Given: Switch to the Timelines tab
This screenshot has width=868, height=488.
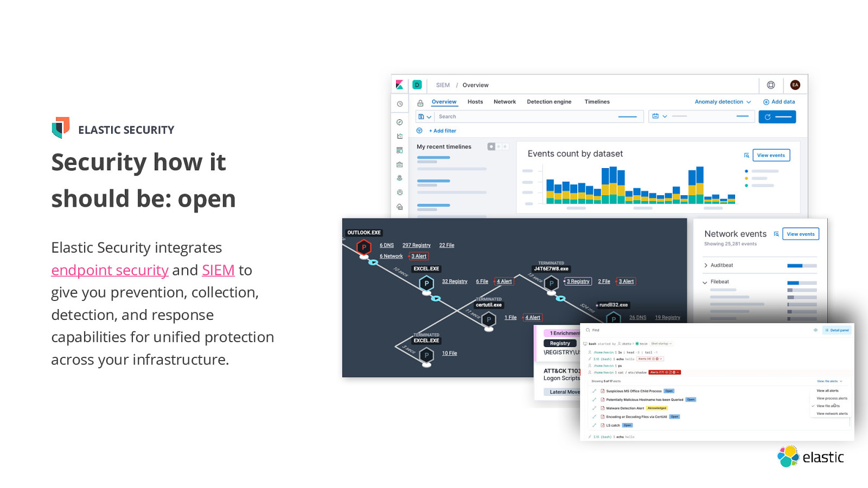Looking at the screenshot, I should point(597,102).
